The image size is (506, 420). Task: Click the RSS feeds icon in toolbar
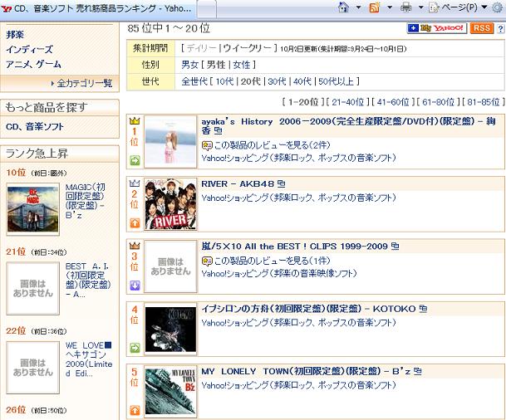tap(375, 7)
